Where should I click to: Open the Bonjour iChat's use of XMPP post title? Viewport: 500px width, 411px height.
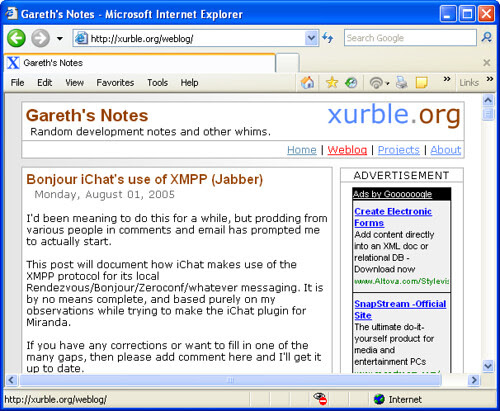pos(145,179)
